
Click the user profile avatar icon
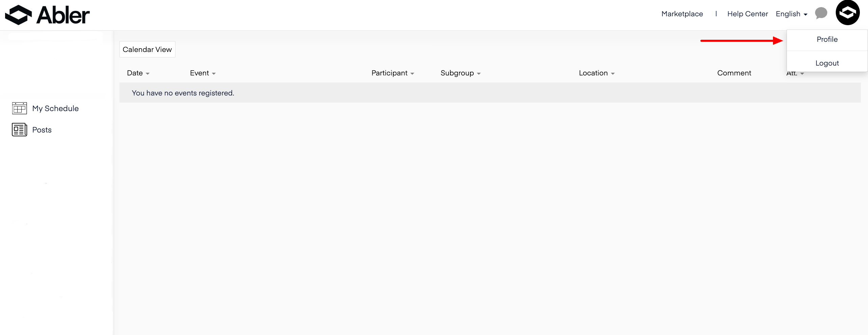[x=847, y=13]
